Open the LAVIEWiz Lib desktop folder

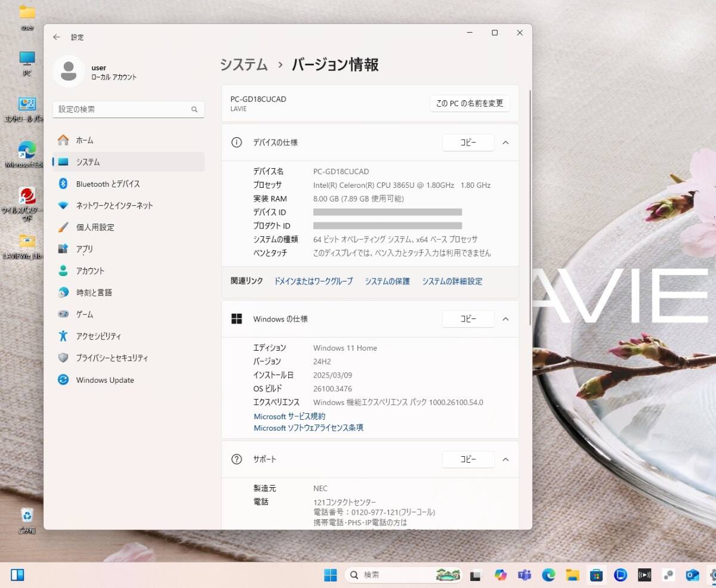tap(25, 246)
